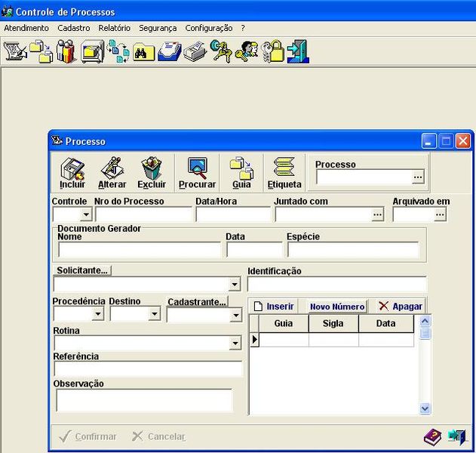Click the Guia column header
The image size is (476, 453).
coord(284,324)
